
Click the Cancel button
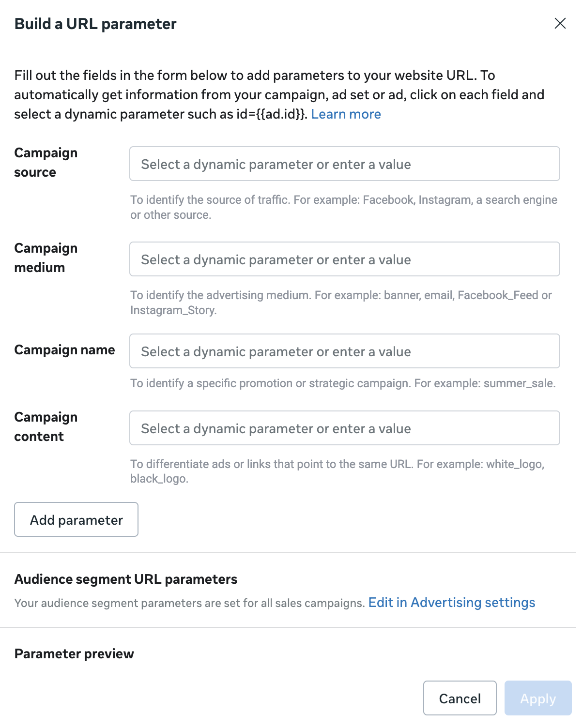(460, 698)
